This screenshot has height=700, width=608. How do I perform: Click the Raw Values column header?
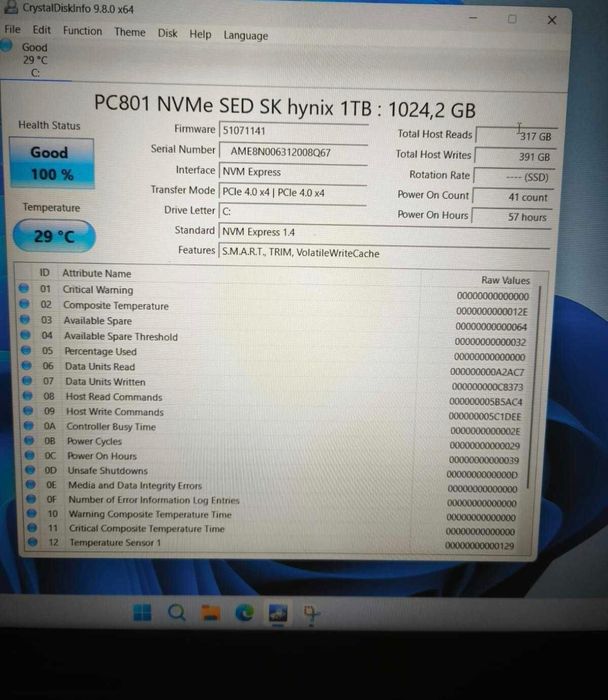point(505,280)
